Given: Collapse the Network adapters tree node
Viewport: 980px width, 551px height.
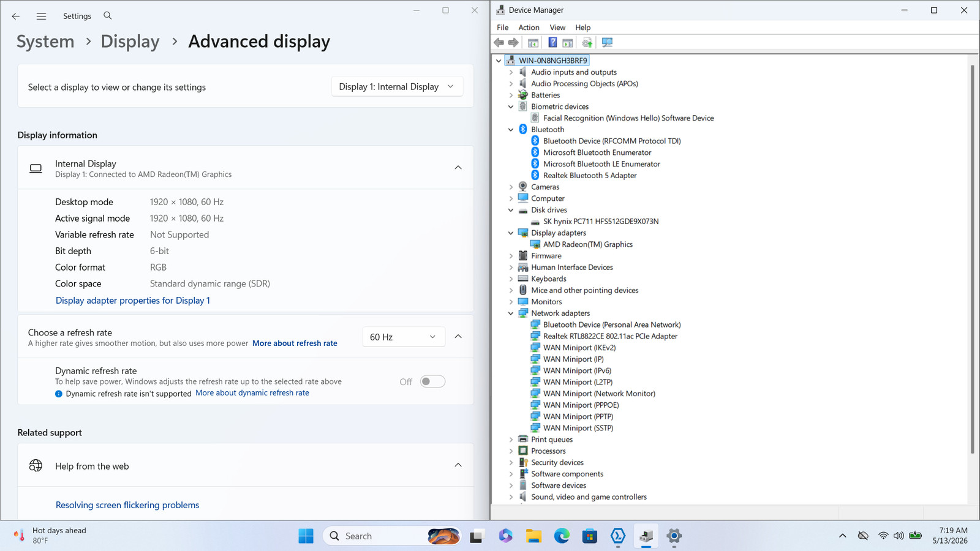Looking at the screenshot, I should (511, 313).
